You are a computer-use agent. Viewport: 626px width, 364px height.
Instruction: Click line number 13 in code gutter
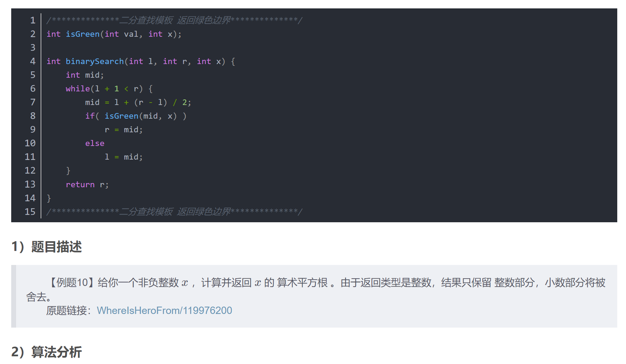tap(30, 184)
